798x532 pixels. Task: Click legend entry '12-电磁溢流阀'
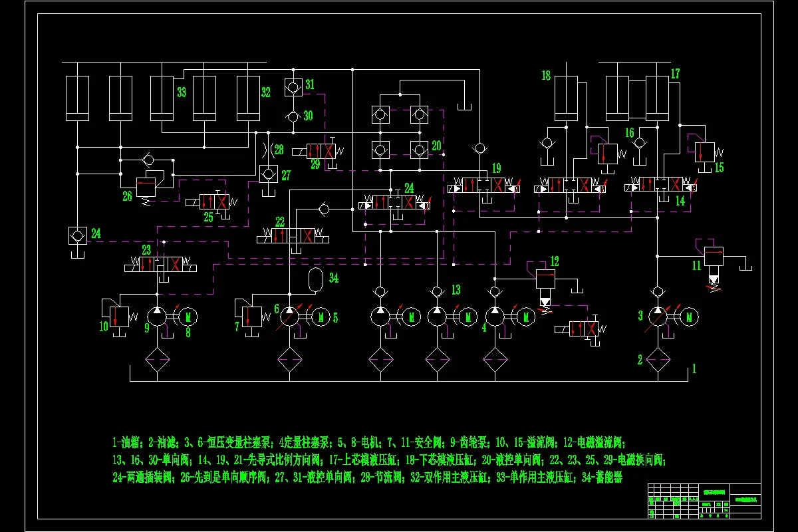coord(593,442)
